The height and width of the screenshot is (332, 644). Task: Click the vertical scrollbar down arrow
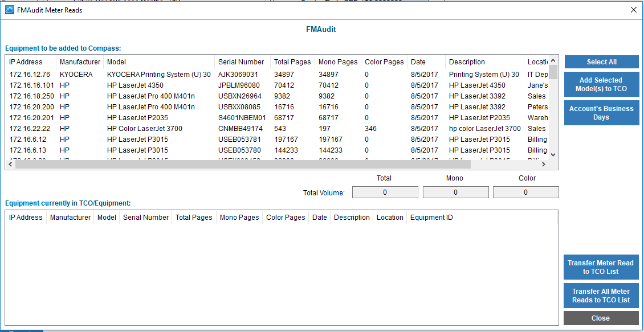click(x=553, y=155)
